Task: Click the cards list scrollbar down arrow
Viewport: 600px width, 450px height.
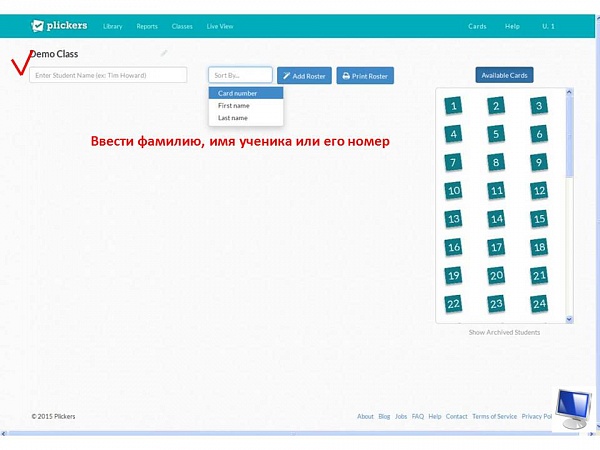Action: click(570, 319)
